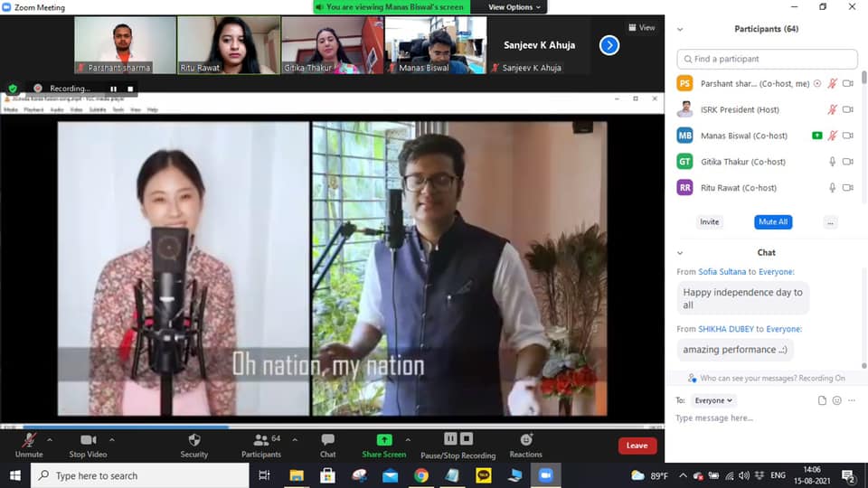The height and width of the screenshot is (488, 868).
Task: Toggle Unmute microphone button
Action: coord(29,440)
